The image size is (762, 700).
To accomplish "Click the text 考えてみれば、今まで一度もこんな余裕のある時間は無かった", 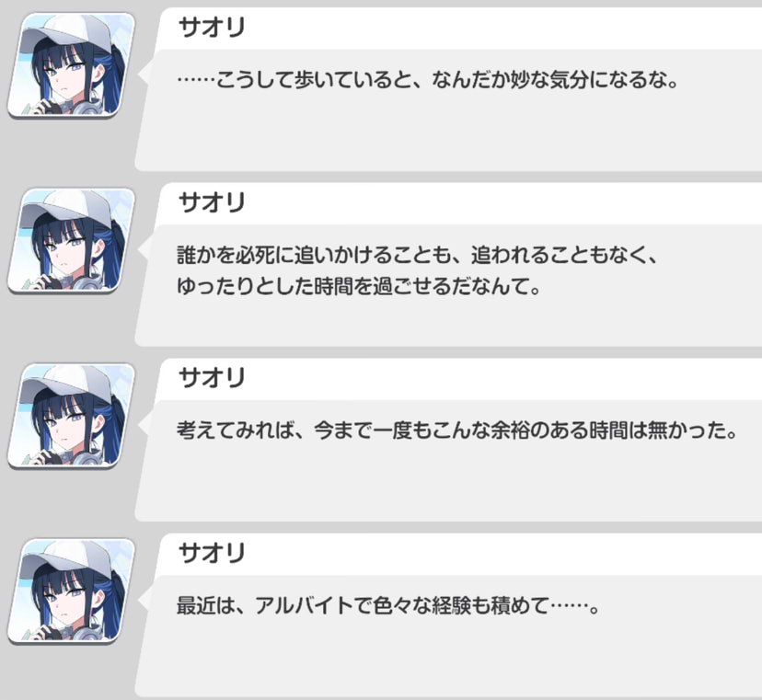I will pyautogui.click(x=457, y=430).
